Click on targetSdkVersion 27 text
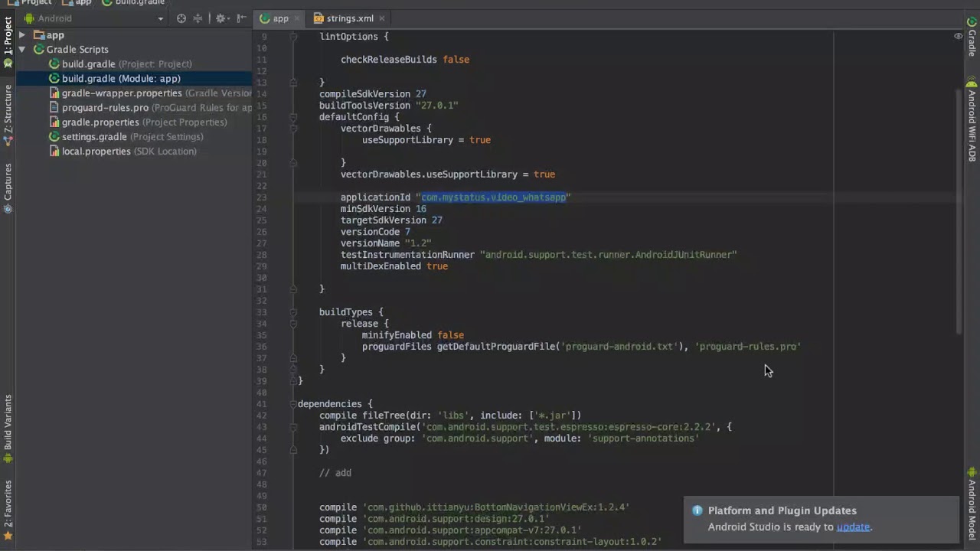Screen dimensions: 980x551 pos(391,220)
